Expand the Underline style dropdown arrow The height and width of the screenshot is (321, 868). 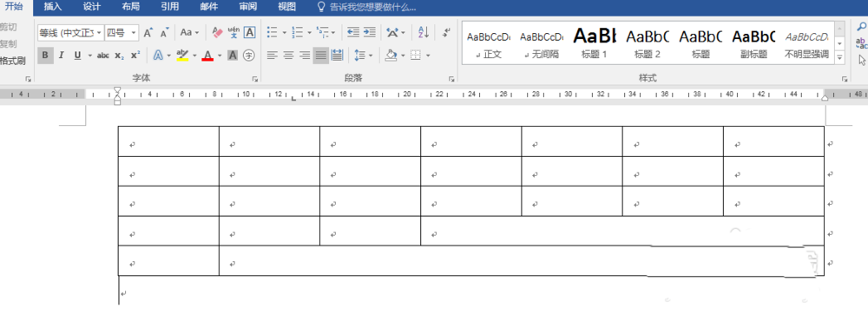[89, 56]
